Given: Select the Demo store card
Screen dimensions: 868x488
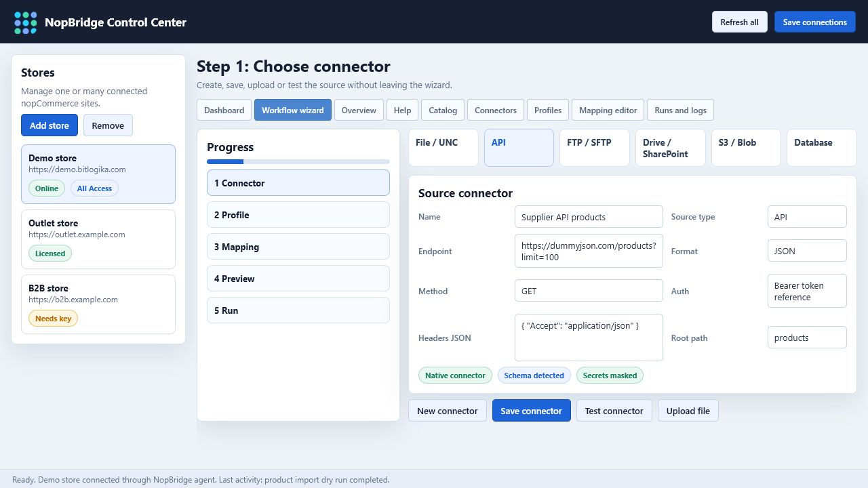Looking at the screenshot, I should pyautogui.click(x=98, y=174).
